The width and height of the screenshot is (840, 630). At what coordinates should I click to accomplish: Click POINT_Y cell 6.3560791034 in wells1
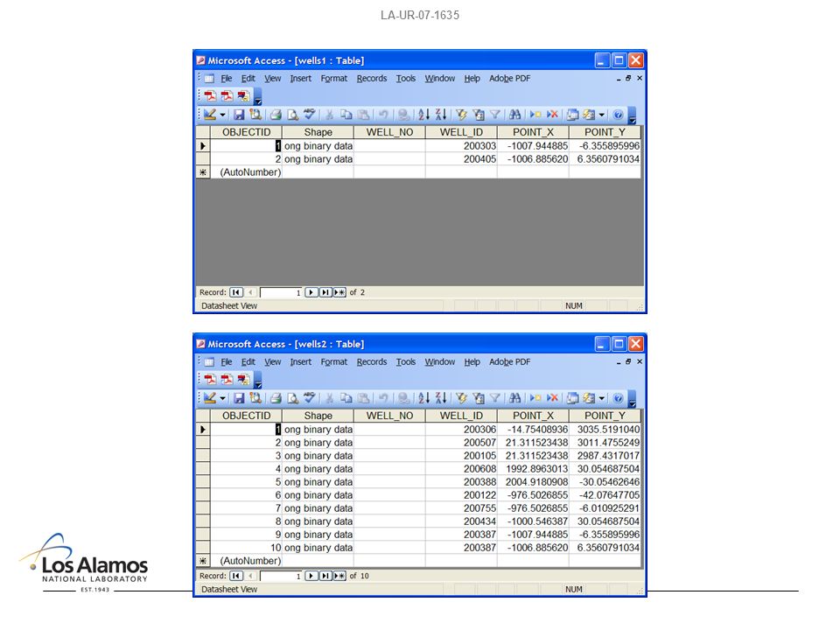[x=605, y=159]
